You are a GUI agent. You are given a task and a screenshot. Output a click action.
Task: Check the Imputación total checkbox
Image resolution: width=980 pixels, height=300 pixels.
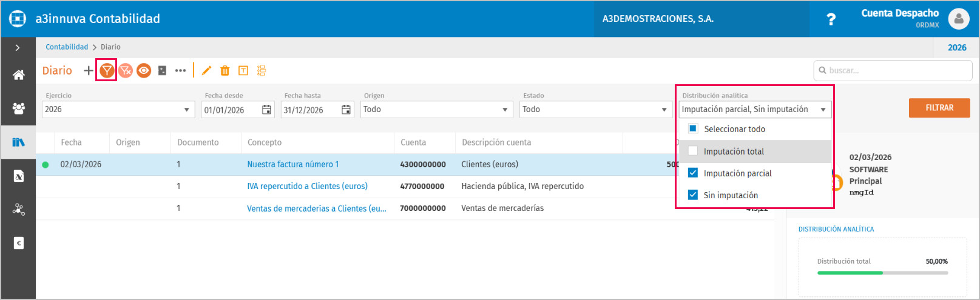click(x=693, y=151)
